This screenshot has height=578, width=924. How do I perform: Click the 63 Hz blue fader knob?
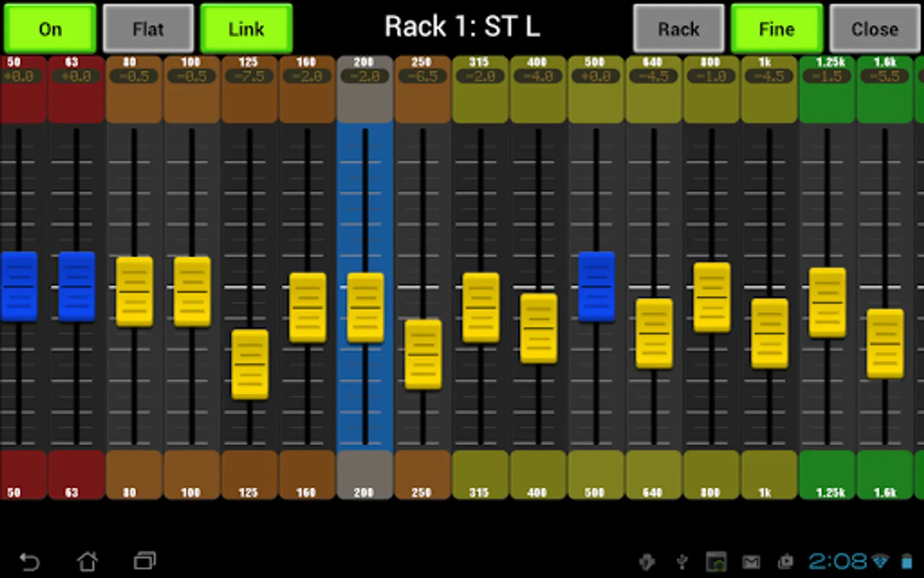[77, 286]
